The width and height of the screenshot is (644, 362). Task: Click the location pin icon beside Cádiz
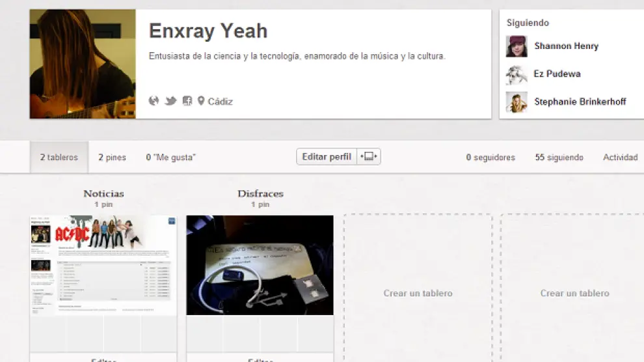tap(201, 101)
